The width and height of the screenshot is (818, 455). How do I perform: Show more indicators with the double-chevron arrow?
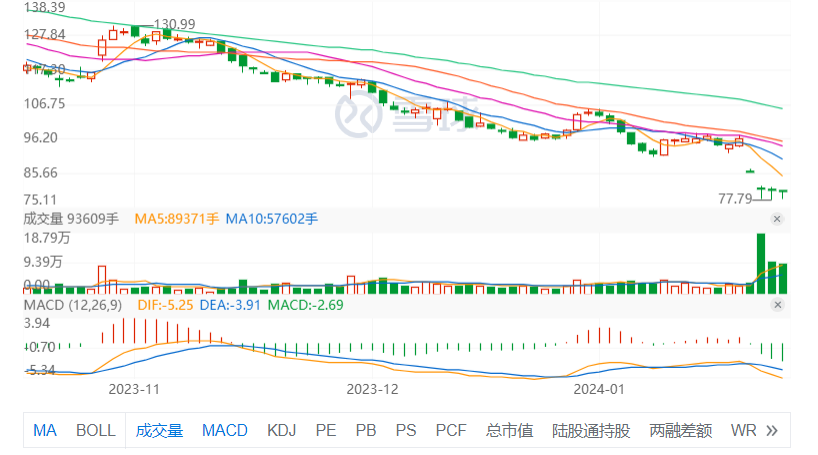tap(772, 430)
